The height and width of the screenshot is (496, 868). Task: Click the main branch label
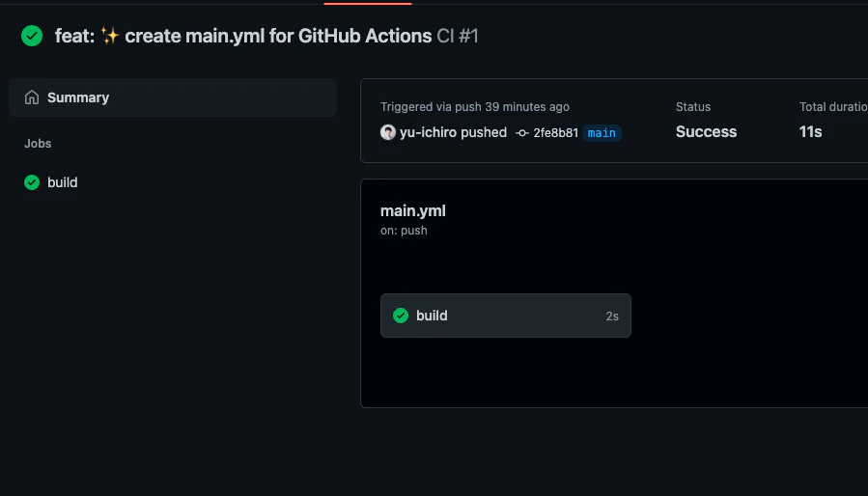tap(602, 133)
